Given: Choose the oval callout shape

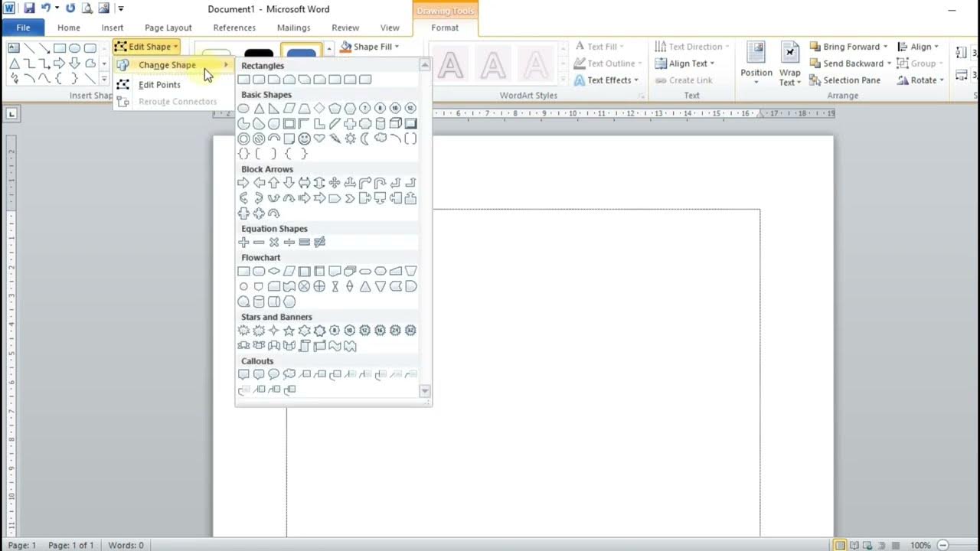Looking at the screenshot, I should (274, 374).
